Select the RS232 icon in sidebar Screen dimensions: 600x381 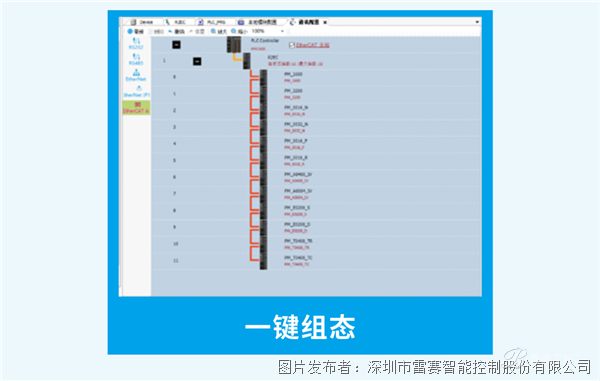(136, 43)
